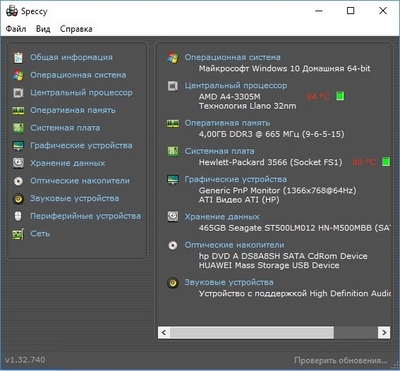Viewport: 400px width, 371px height.
Task: Click Hewlett-Packard 3566 (Socket FS1) text
Action: 270,162
